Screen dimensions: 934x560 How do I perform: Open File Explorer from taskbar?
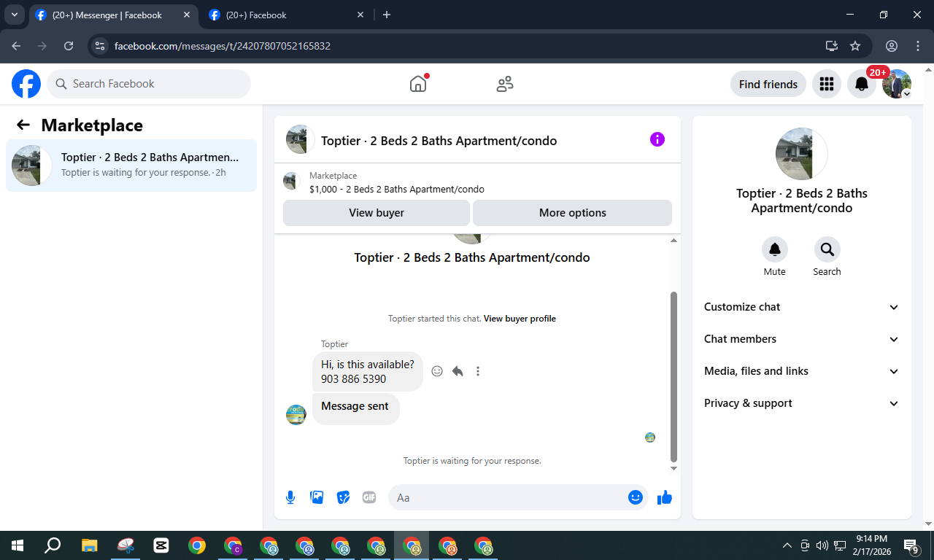(x=89, y=545)
